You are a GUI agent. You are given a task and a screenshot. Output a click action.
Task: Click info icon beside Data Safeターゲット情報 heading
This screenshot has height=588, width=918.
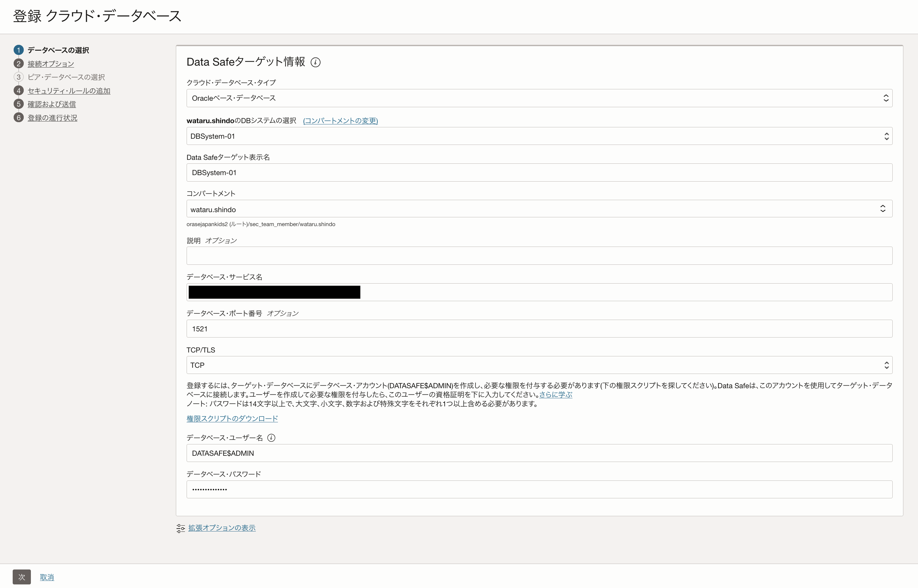pyautogui.click(x=316, y=62)
